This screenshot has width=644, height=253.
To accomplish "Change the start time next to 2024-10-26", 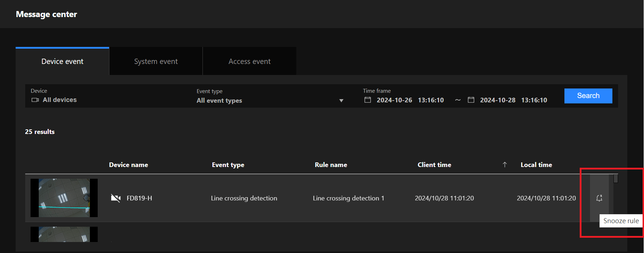I will point(431,100).
